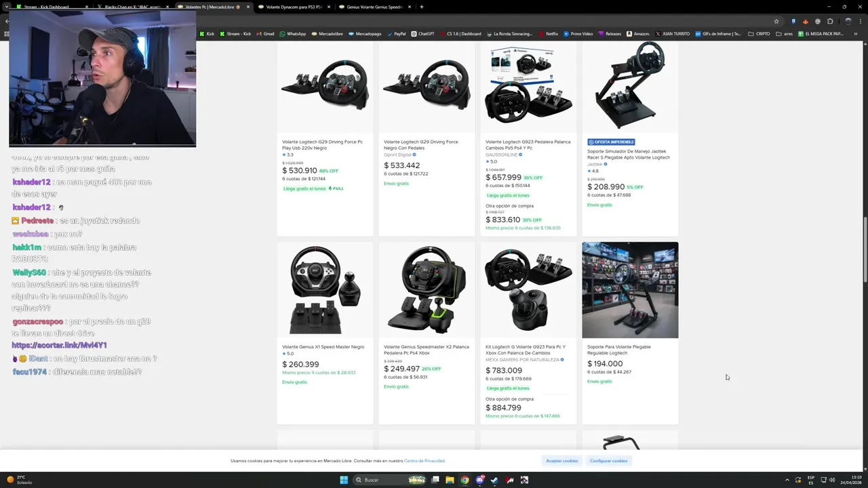Grab the page vertical scrollbar thumb
Screen dimensions: 868x488
pyautogui.click(x=865, y=249)
